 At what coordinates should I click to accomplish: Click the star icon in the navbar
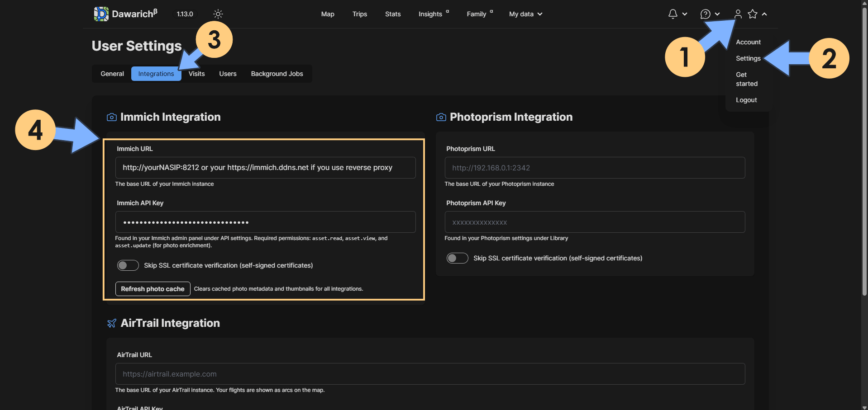pyautogui.click(x=753, y=14)
